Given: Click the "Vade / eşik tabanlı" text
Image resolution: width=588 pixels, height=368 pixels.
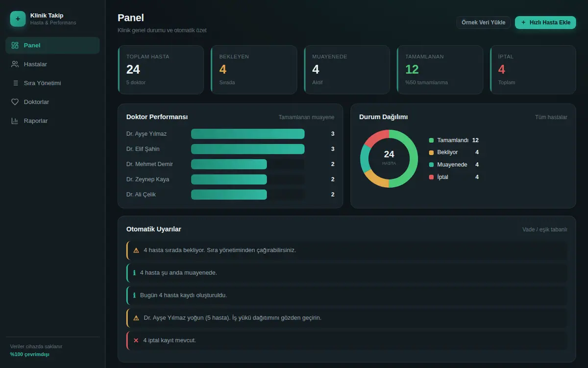Looking at the screenshot, I should [x=545, y=230].
